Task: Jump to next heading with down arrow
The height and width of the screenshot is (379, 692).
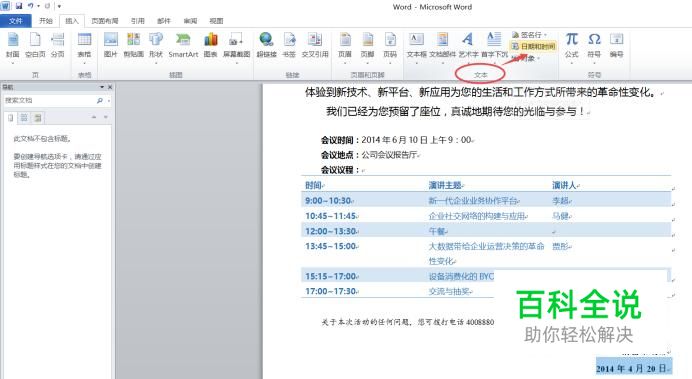Action: 105,117
